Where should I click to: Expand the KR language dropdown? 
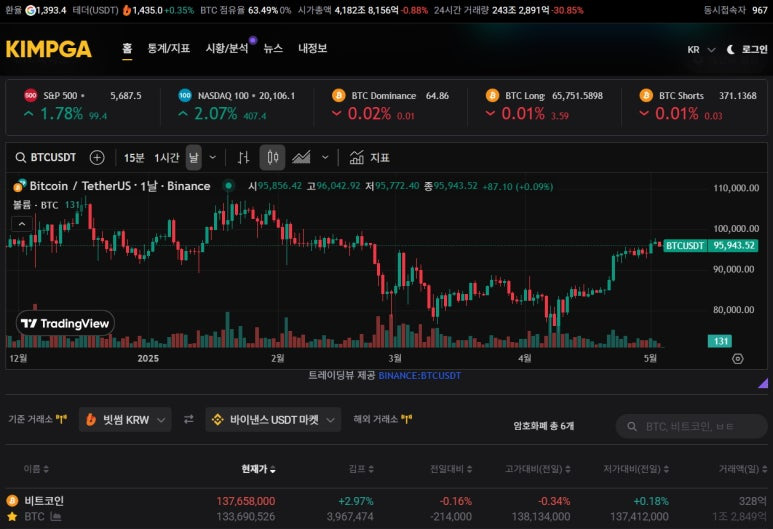click(701, 49)
